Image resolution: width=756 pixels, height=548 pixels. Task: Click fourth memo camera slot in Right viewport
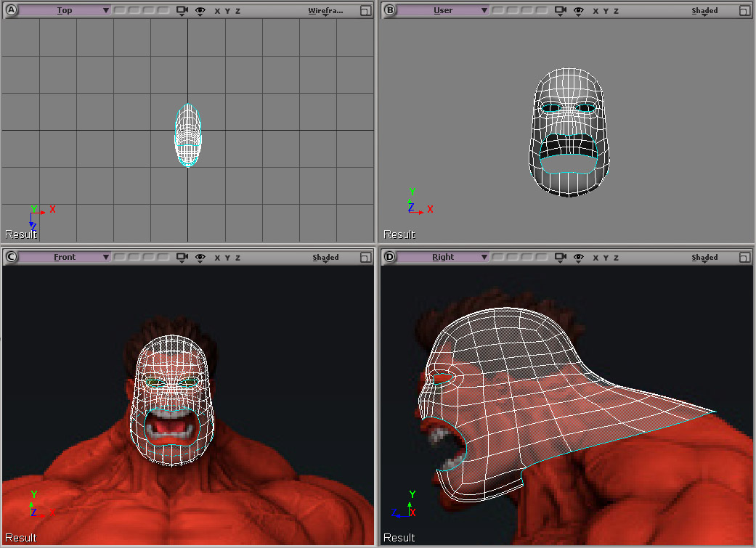click(x=542, y=257)
